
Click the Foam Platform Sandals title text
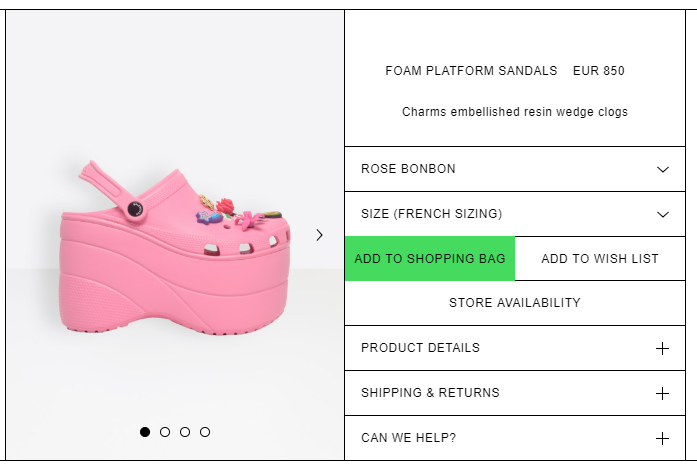[471, 71]
